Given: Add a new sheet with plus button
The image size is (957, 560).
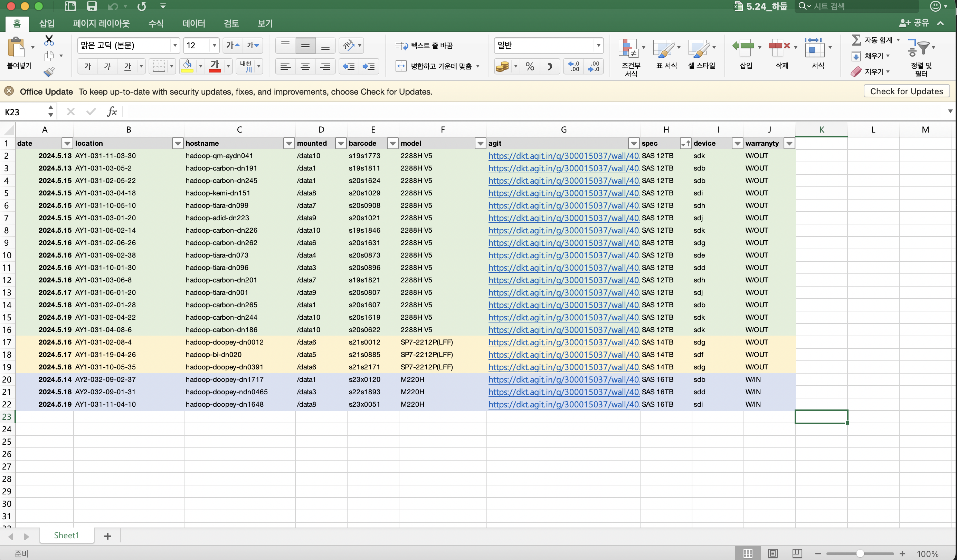Looking at the screenshot, I should tap(108, 536).
